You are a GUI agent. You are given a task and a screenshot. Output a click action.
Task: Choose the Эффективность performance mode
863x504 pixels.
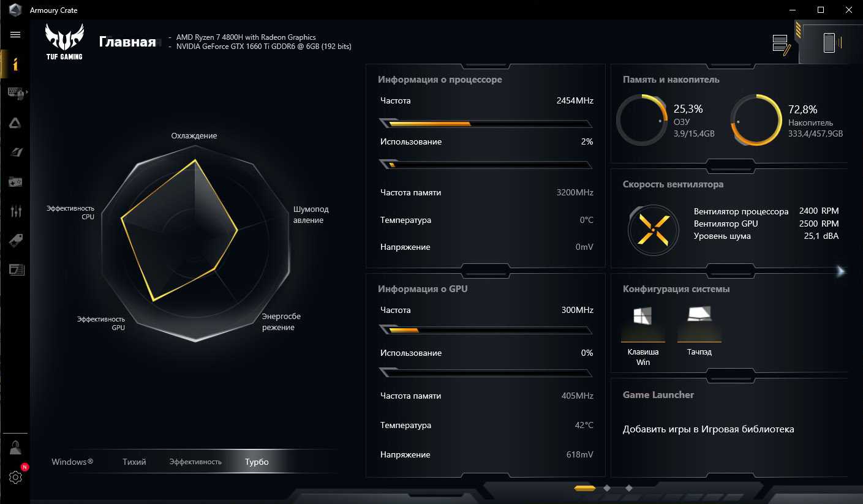pyautogui.click(x=195, y=462)
